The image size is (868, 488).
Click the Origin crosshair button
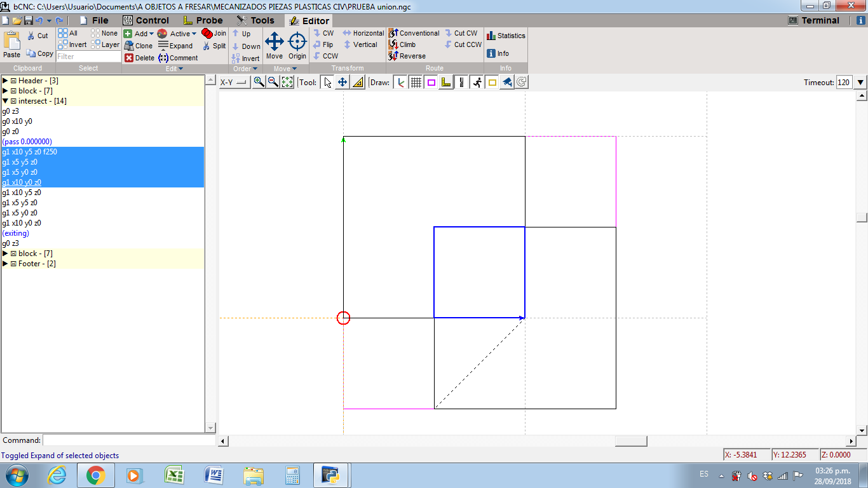coord(297,45)
